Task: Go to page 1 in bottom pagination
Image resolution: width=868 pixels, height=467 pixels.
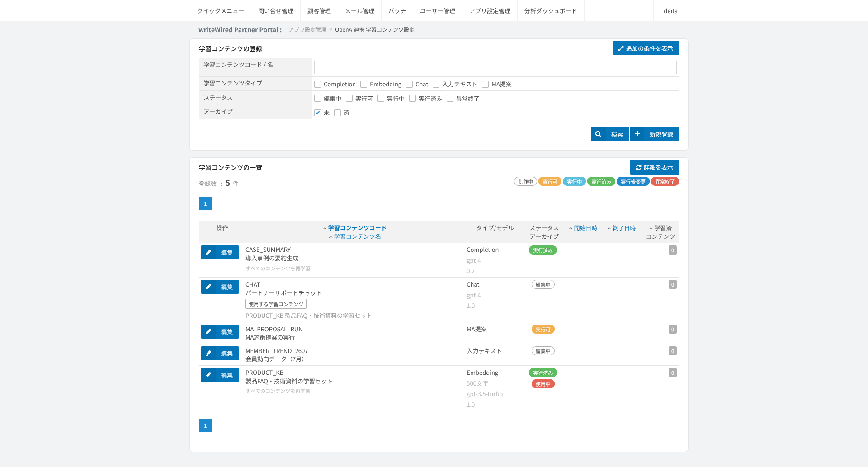Action: [205, 425]
